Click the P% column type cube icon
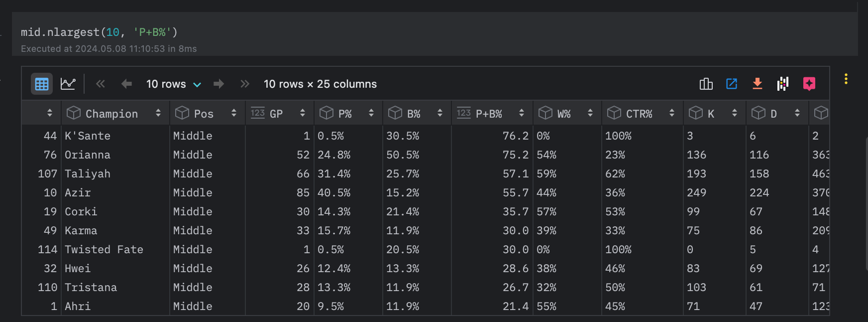 click(326, 113)
